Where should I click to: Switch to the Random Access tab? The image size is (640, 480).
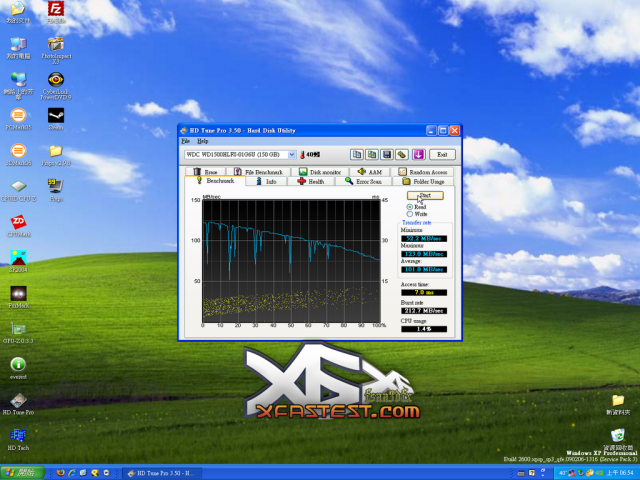[422, 172]
